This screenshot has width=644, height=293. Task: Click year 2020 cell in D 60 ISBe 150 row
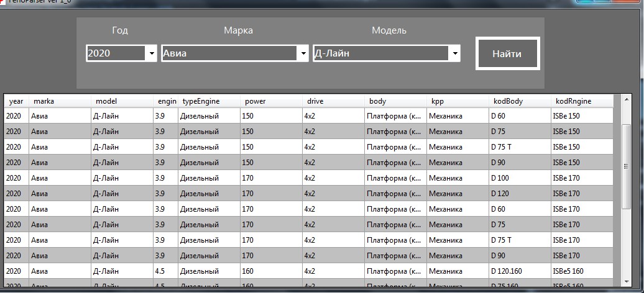tap(16, 116)
